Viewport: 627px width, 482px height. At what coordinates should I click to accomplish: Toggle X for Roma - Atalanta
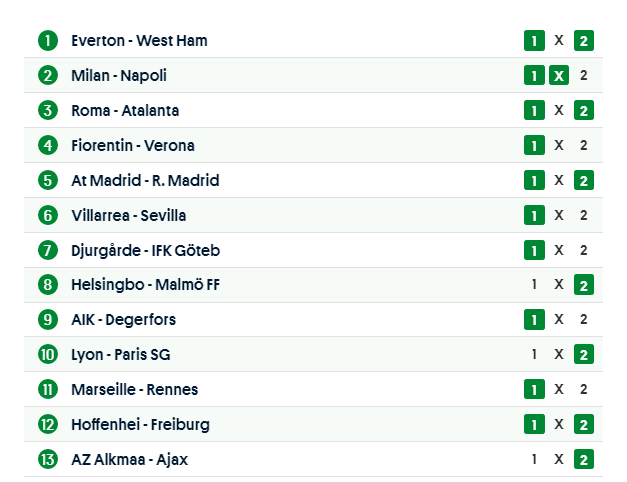tap(559, 111)
